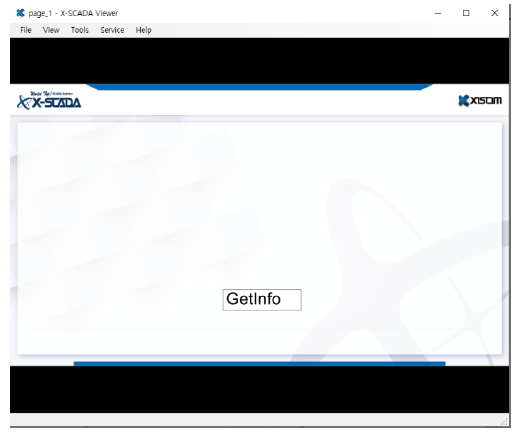Click the black banner above the X-SCADA logo
Viewport: 516px width, 432px height.
pyautogui.click(x=259, y=61)
